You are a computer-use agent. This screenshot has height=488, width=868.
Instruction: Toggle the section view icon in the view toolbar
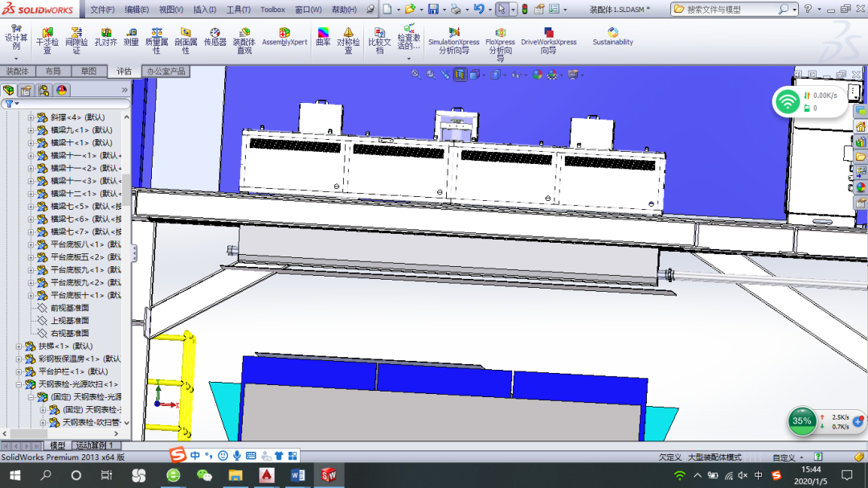[460, 75]
